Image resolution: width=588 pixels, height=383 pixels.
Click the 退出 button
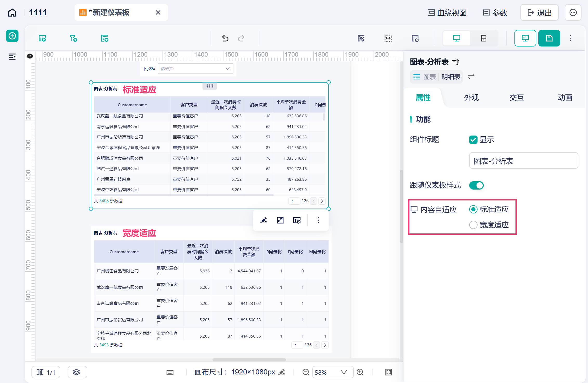tap(539, 12)
